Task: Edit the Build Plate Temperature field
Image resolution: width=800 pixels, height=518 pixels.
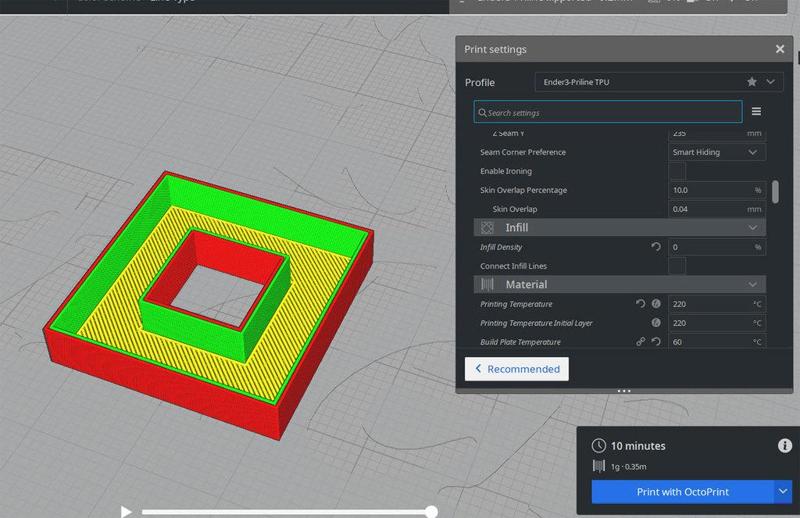Action: pos(716,341)
